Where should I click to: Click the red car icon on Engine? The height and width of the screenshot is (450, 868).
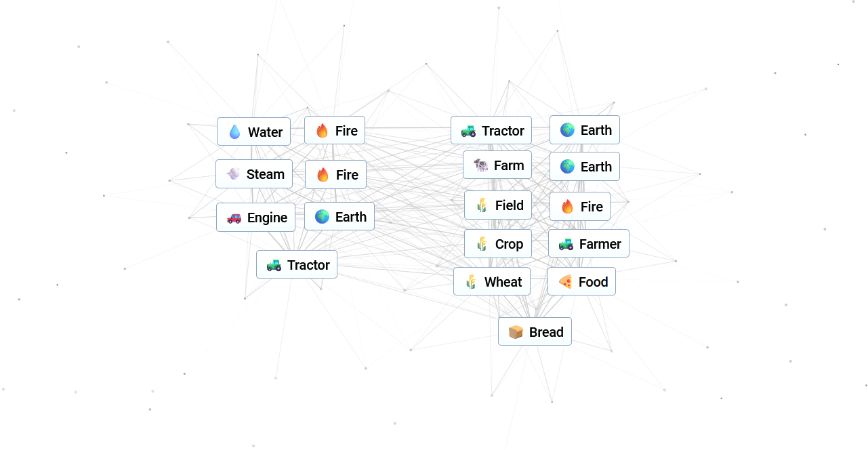[234, 218]
